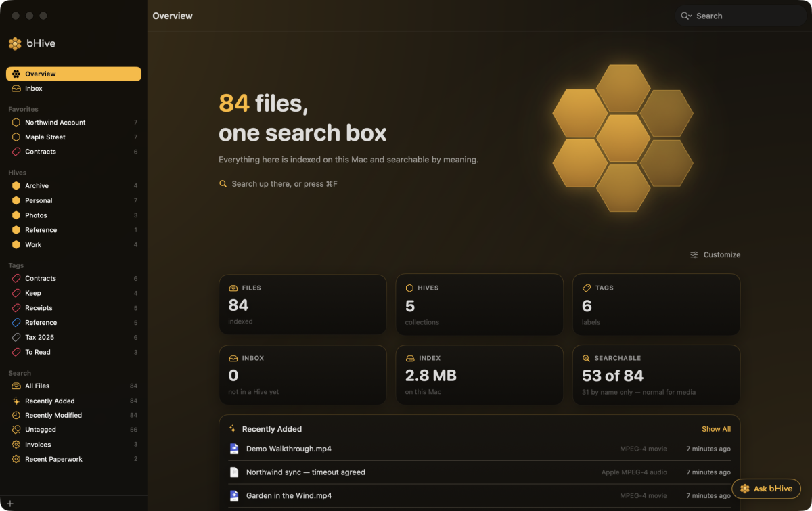Open the Inbox 0 stat card
Screen dimensions: 812x511
[302, 375]
